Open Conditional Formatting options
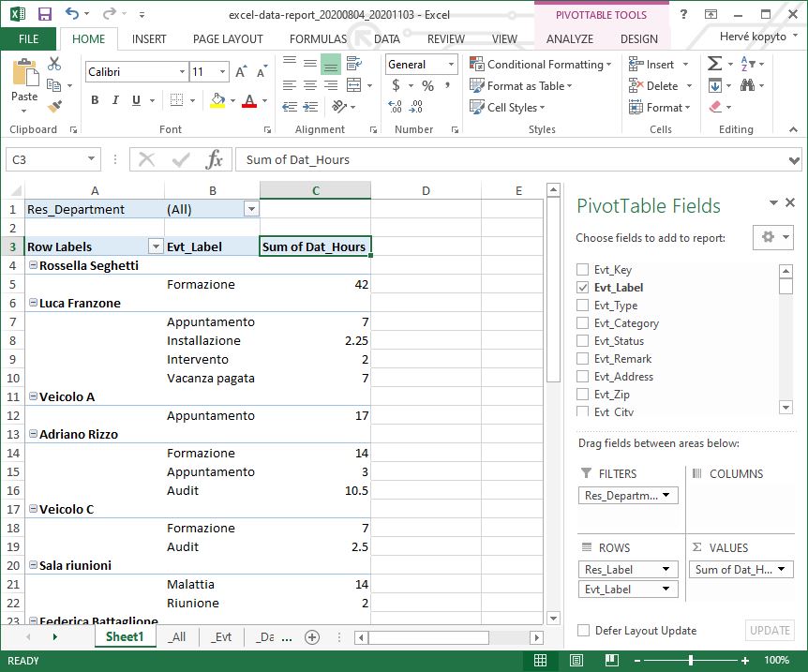 [x=541, y=65]
